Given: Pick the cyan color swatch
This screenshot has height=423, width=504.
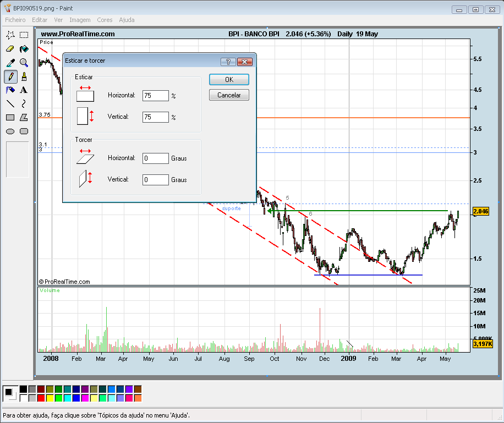Looking at the screenshot, I should pos(68,398).
